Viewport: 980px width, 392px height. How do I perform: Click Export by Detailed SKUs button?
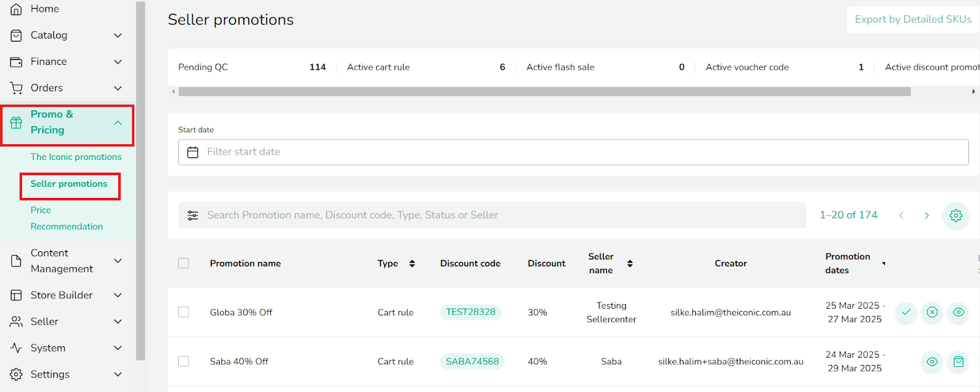[913, 20]
